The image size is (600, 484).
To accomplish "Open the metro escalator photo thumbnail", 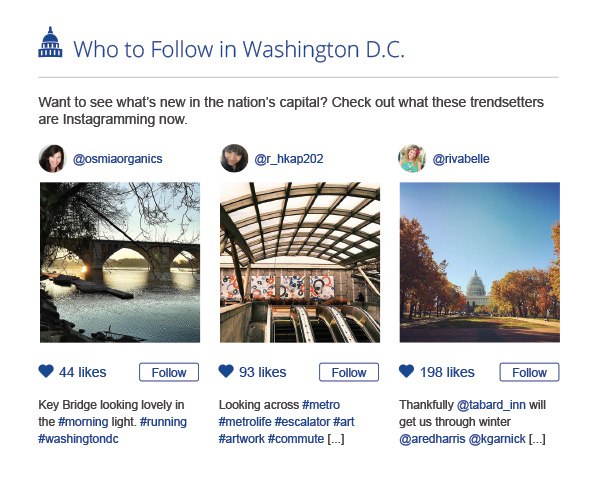I will [x=299, y=262].
